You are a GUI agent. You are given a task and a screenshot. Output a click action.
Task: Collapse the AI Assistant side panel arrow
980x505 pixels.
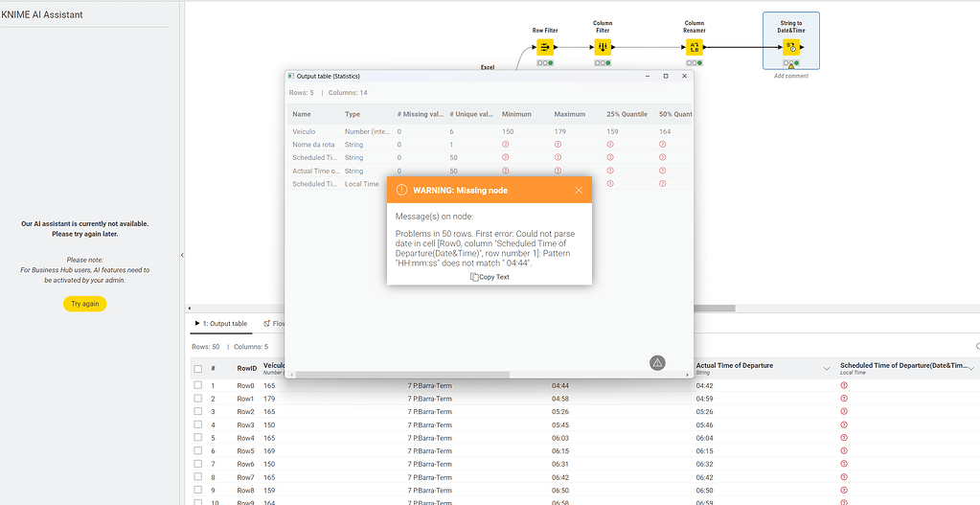[x=182, y=255]
